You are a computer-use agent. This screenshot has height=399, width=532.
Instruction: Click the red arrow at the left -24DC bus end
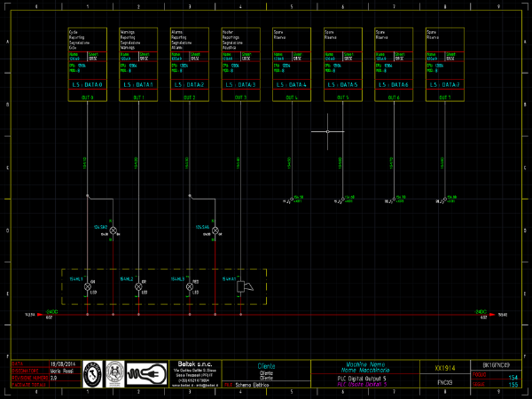40,315
